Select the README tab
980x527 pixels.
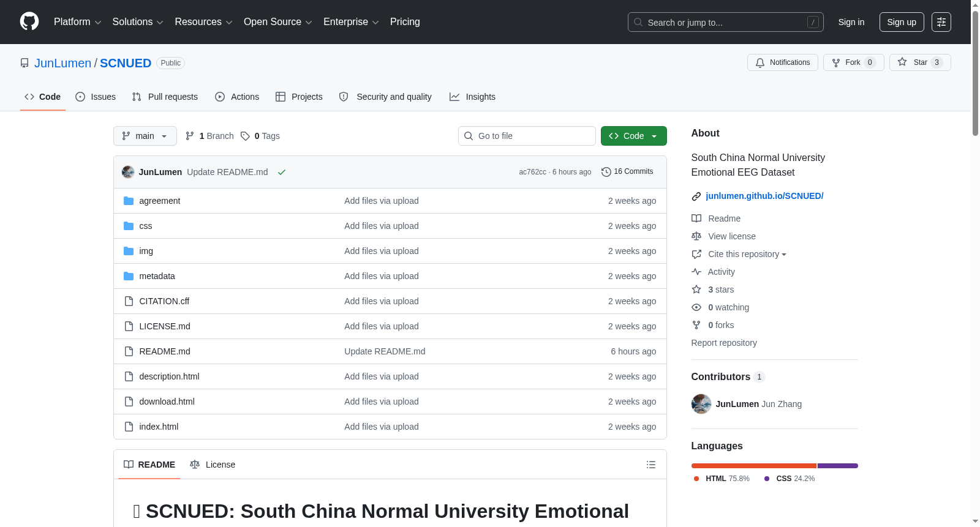click(149, 465)
